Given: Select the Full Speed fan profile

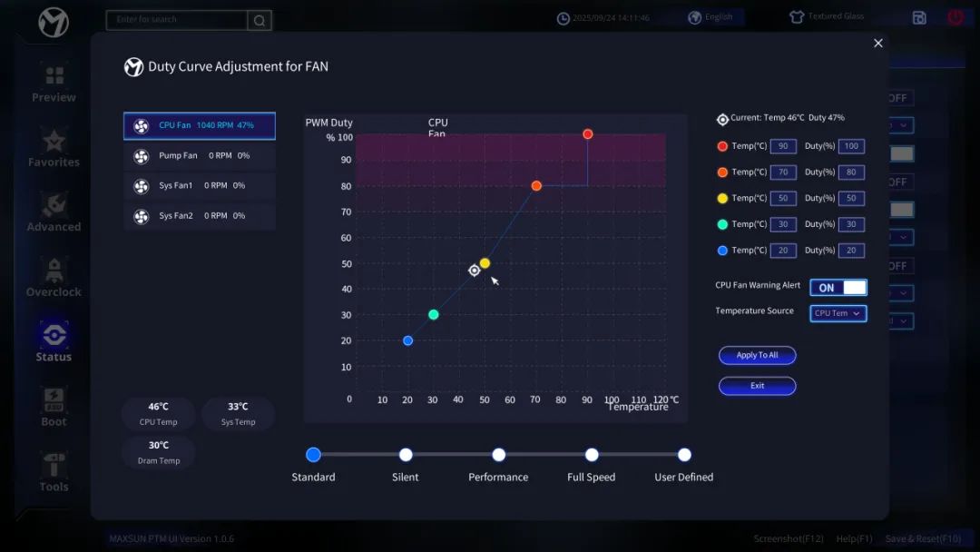Looking at the screenshot, I should [x=592, y=455].
